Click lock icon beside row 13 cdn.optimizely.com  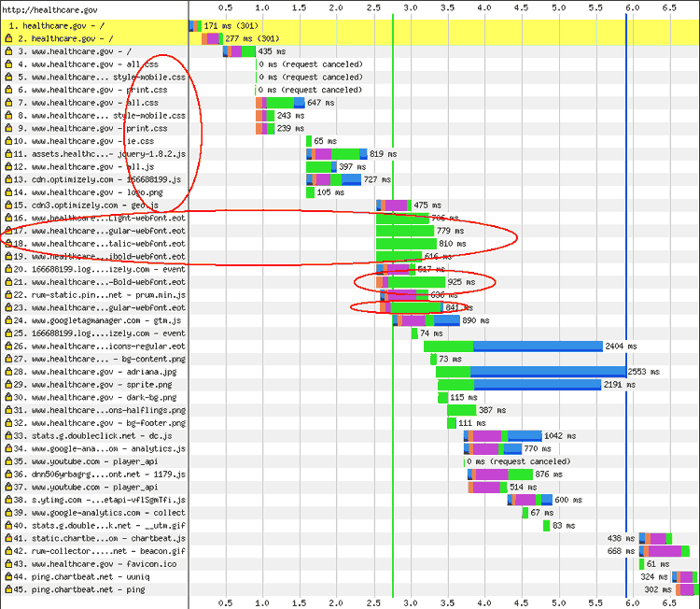[x=8, y=179]
